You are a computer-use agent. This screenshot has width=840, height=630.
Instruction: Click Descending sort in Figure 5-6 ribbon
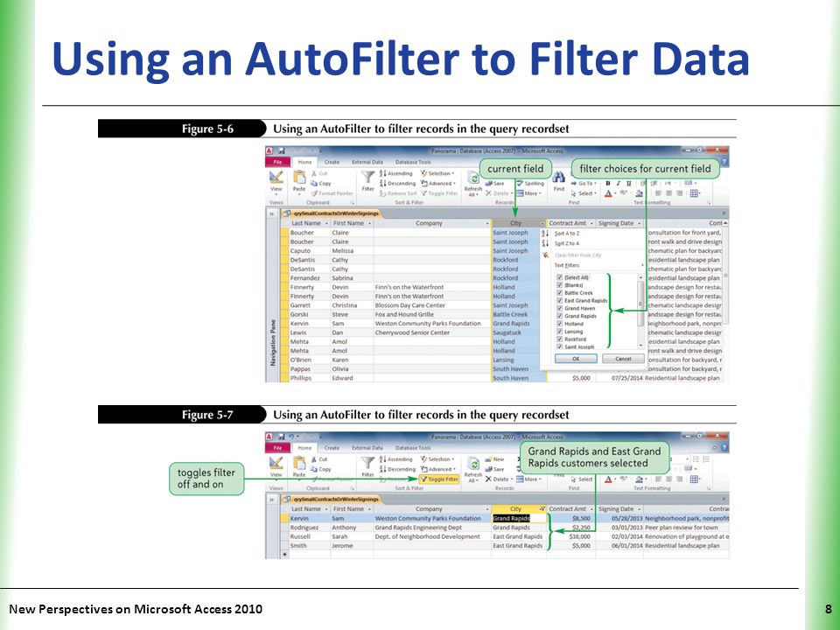click(397, 183)
